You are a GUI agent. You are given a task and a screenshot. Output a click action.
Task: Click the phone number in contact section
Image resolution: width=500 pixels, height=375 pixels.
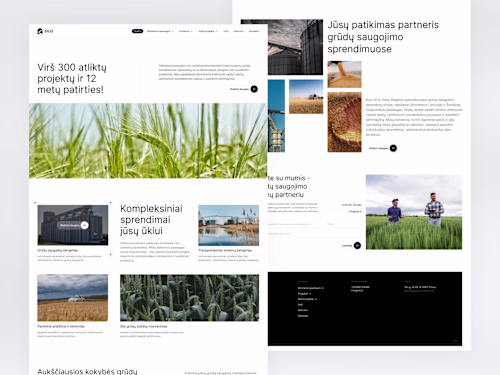click(x=352, y=205)
